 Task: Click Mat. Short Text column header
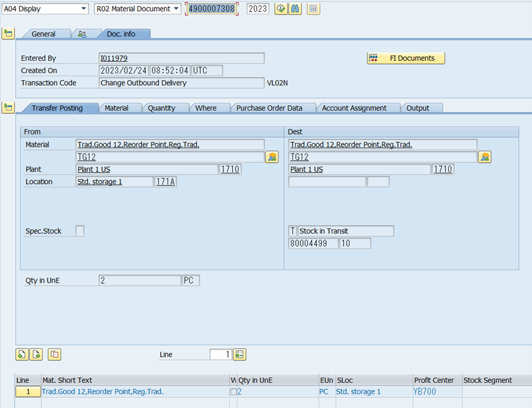point(135,380)
